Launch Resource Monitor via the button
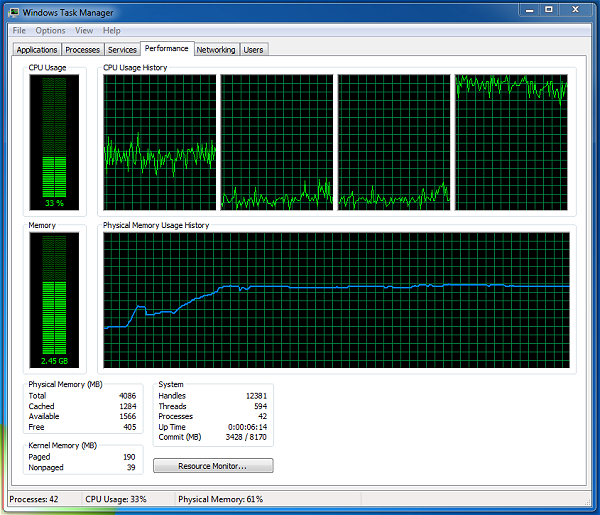The image size is (600, 515). 212,466
